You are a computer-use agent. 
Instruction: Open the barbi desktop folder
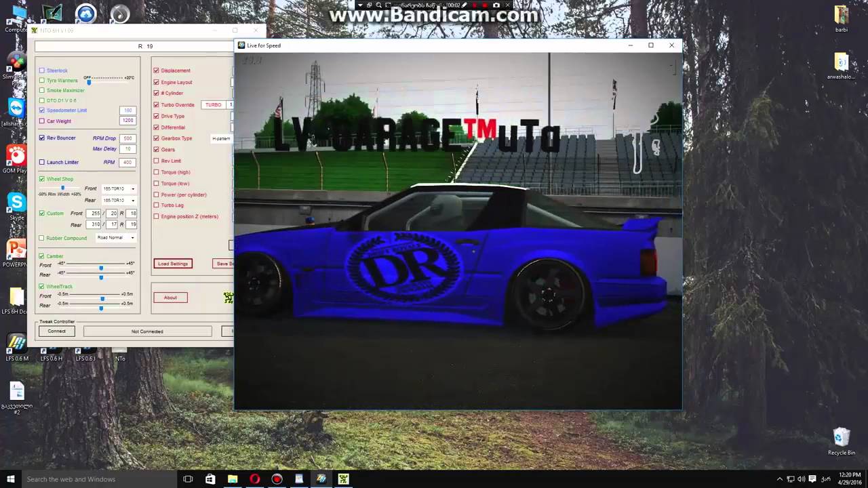841,19
